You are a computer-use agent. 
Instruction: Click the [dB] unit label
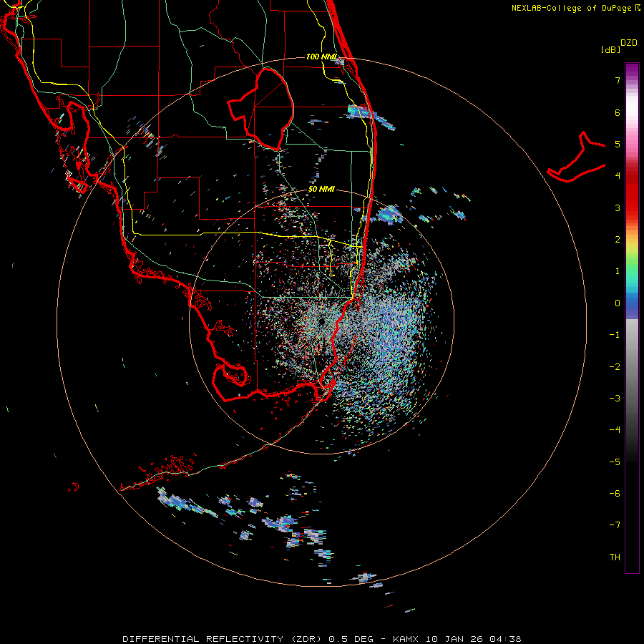tap(610, 49)
